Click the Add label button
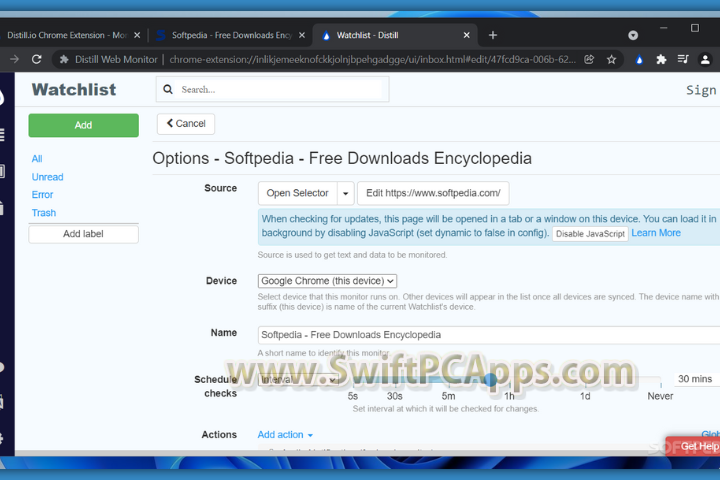Viewport: 720px width, 480px height. click(x=84, y=234)
